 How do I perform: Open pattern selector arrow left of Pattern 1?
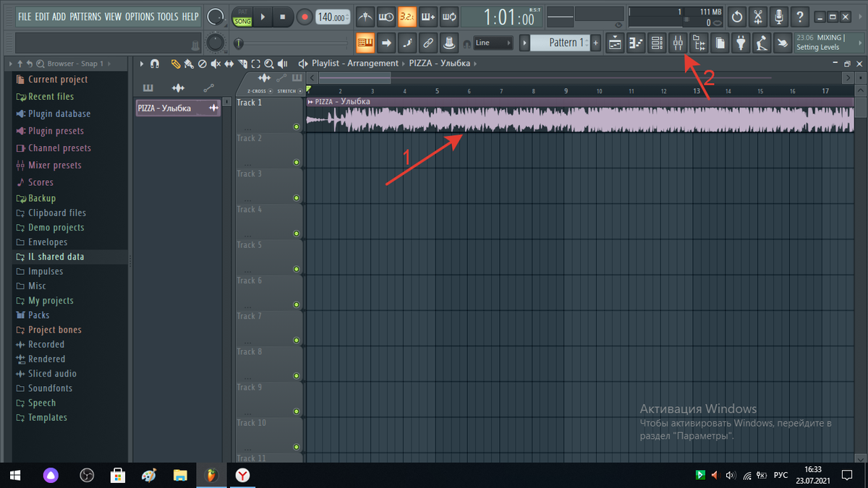click(x=524, y=43)
